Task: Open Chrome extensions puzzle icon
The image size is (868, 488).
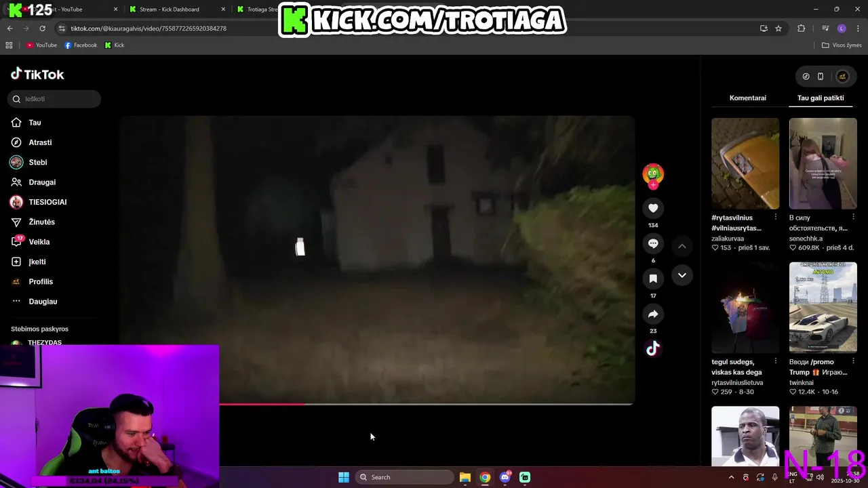Action: coord(802,28)
